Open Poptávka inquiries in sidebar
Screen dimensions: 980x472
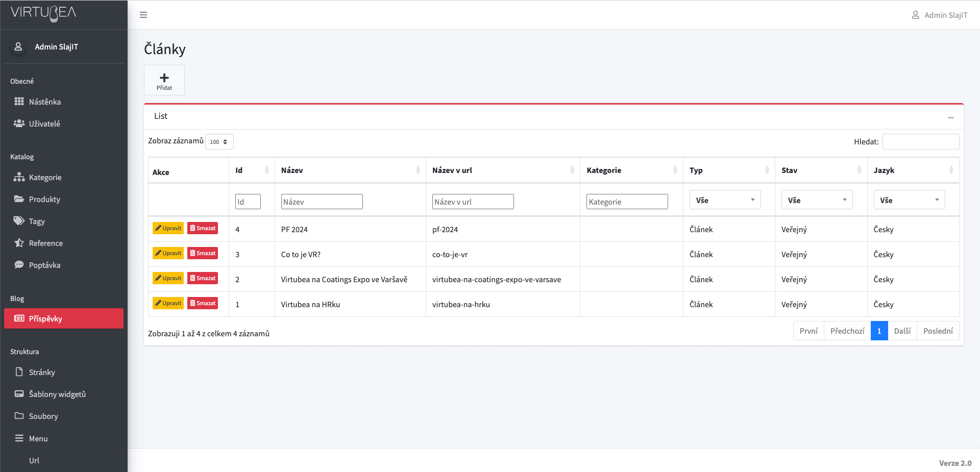[x=44, y=265]
